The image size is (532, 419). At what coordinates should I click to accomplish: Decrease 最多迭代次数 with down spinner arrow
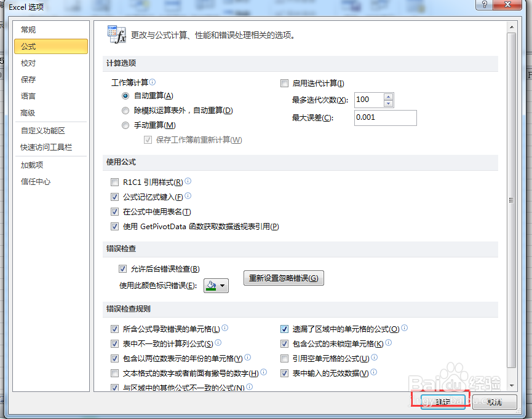tap(389, 103)
